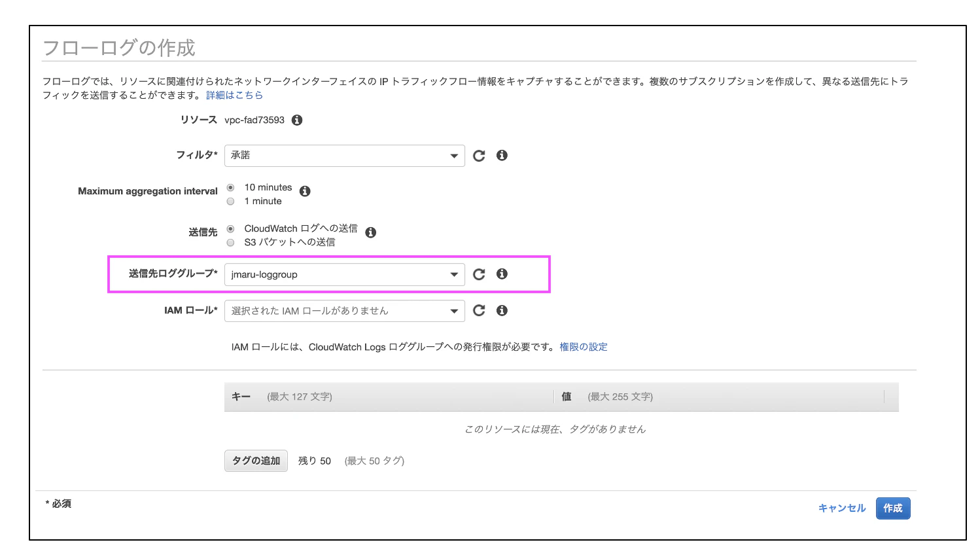The width and height of the screenshot is (980, 555).
Task: Open the 権限の設定 link
Action: [584, 347]
